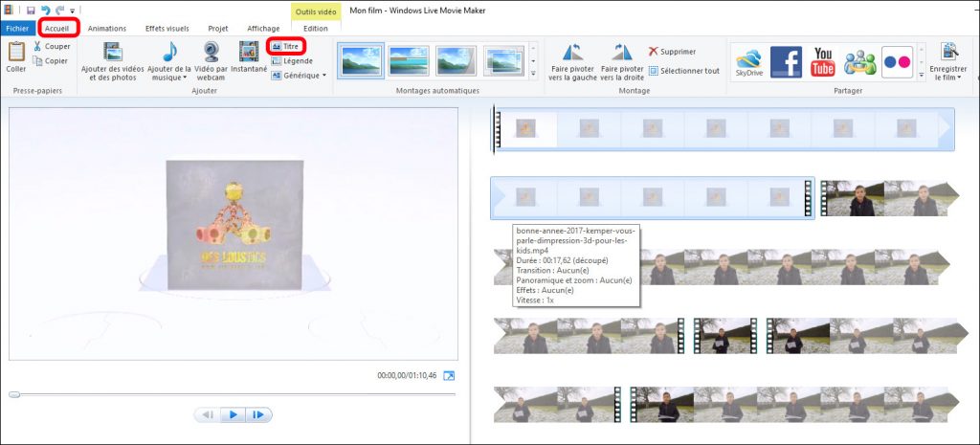Expand the Partager gallery arrow

click(x=922, y=75)
